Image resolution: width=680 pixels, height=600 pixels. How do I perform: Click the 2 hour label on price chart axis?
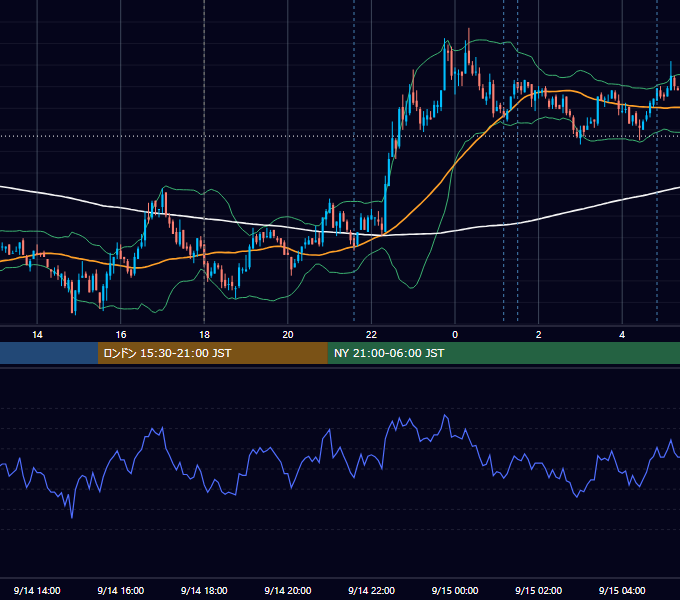(x=539, y=335)
